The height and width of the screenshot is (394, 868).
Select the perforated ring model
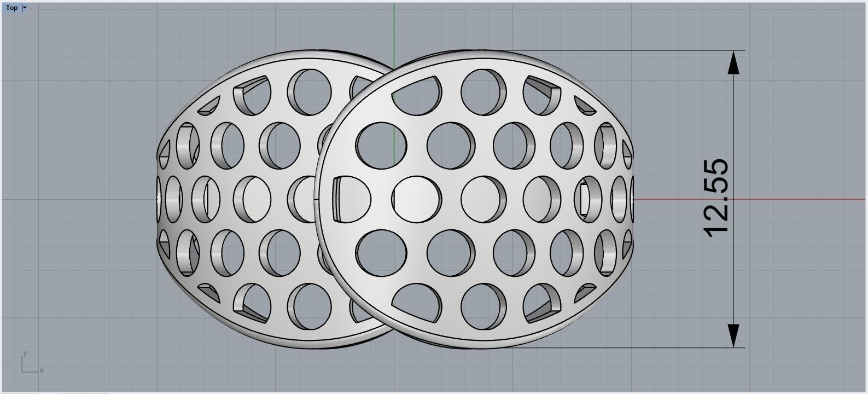tap(396, 200)
